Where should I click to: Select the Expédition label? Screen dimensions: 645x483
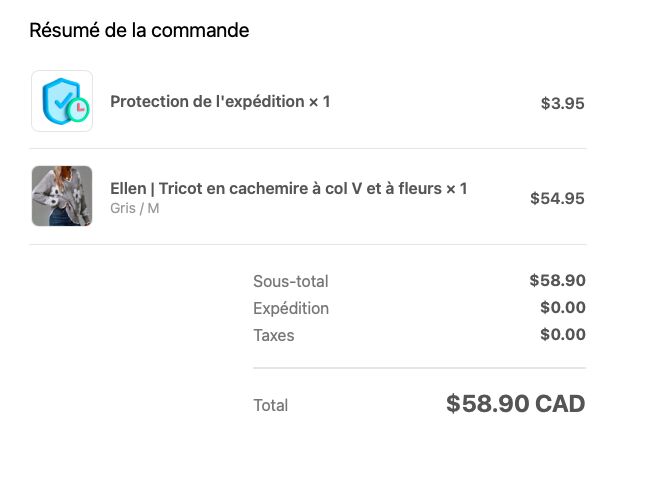point(291,309)
